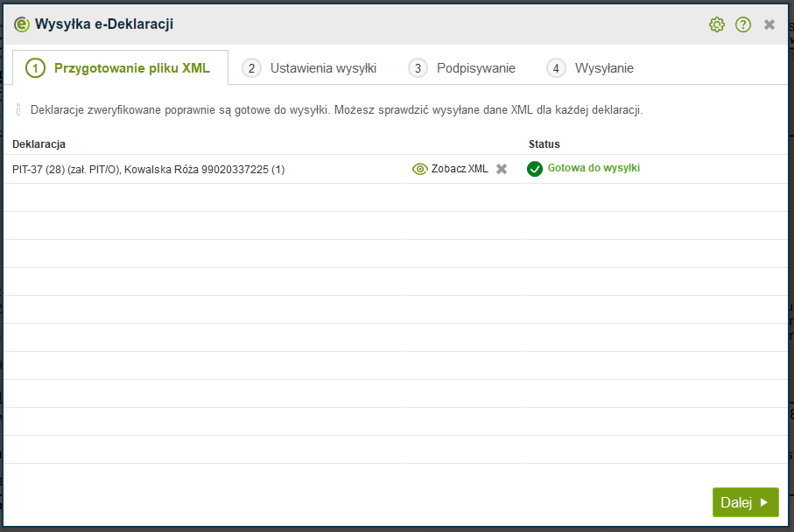This screenshot has height=532, width=794.
Task: Select the Wysyłanie step tab
Action: (x=591, y=68)
